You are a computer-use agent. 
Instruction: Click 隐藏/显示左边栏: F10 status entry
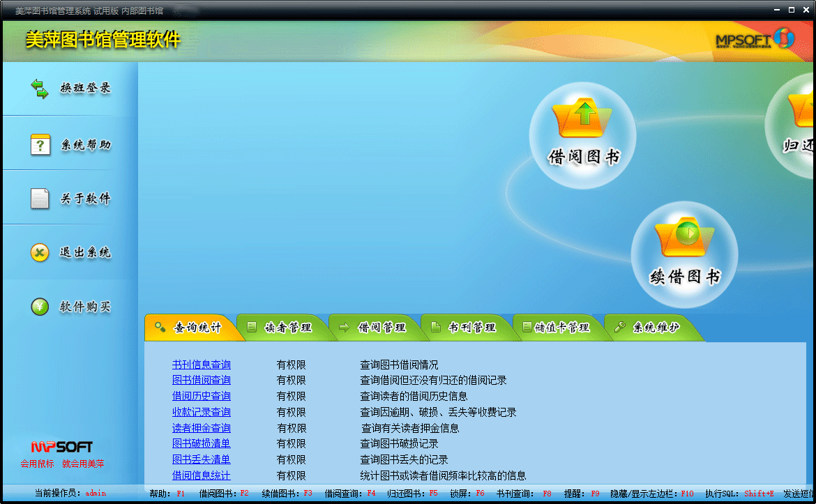tap(652, 494)
